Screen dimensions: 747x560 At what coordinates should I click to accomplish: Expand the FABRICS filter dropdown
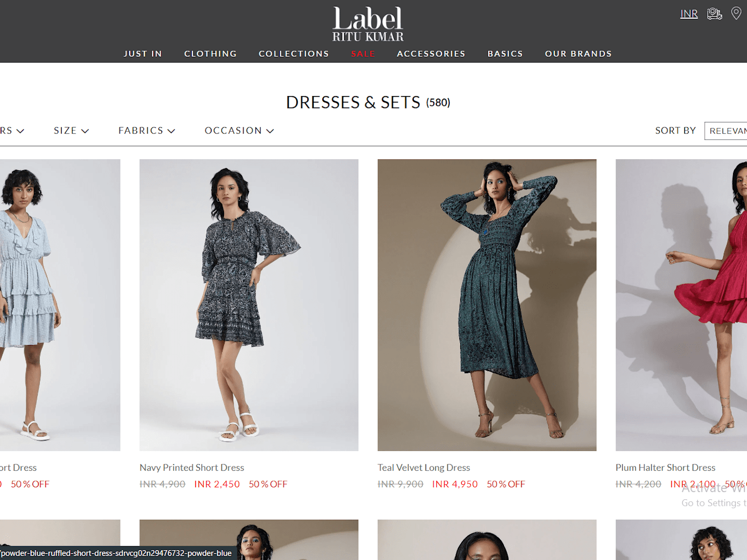[146, 130]
